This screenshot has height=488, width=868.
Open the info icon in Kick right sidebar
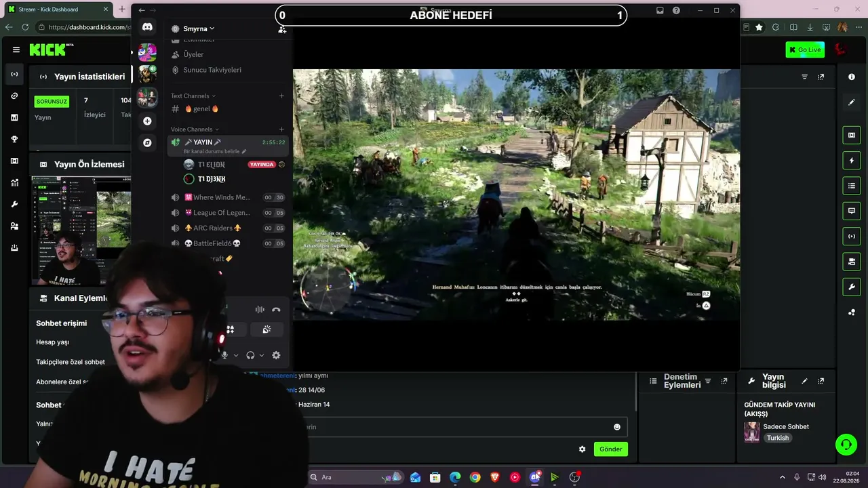pyautogui.click(x=852, y=77)
